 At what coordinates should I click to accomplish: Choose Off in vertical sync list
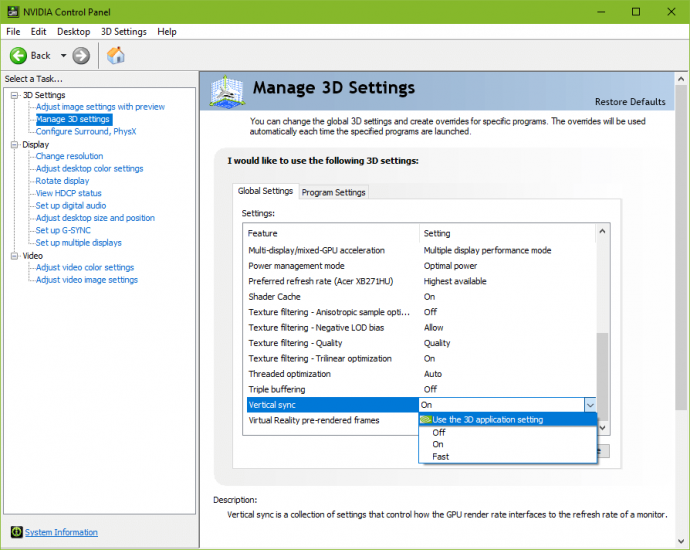(x=439, y=432)
